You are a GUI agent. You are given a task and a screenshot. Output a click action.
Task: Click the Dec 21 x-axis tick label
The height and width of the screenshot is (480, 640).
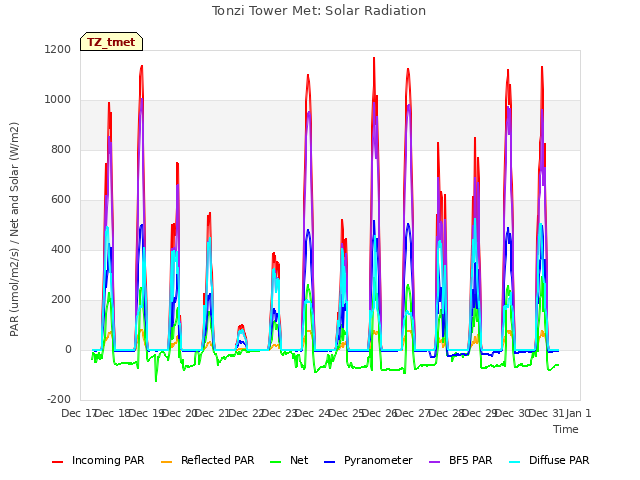tap(212, 413)
